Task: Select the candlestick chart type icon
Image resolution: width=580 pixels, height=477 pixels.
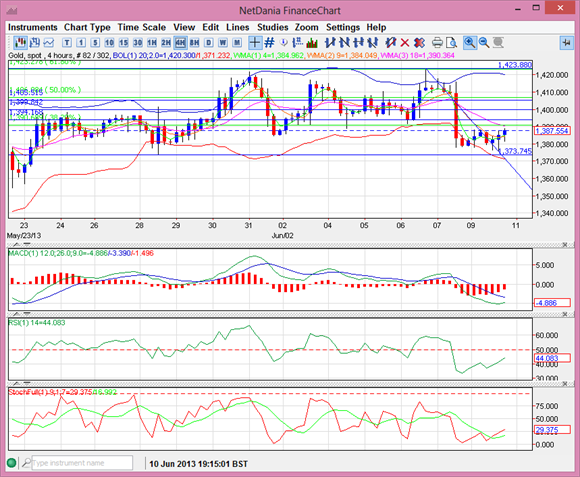Action: (x=20, y=43)
